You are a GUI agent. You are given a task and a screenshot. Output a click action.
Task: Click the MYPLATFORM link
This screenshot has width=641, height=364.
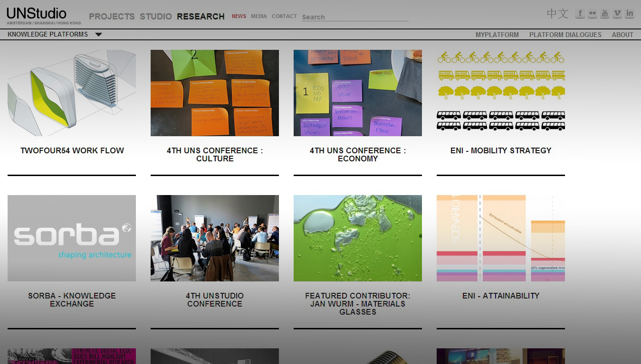coord(497,34)
